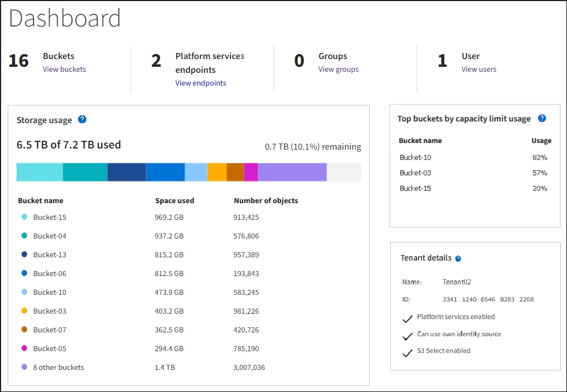Viewport: 567px width, 392px height.
Task: Click the 8 other buckets row
Action: (x=59, y=368)
